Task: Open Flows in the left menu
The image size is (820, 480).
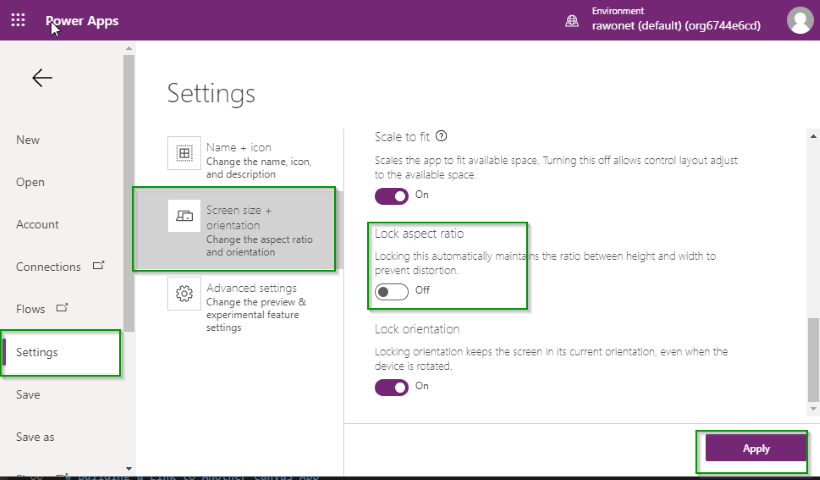Action: point(30,309)
